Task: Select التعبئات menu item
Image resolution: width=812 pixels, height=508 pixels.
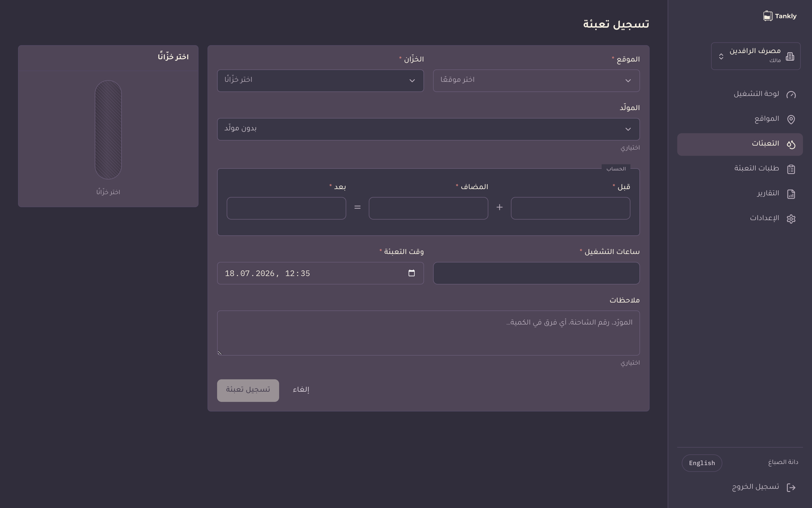Action: (x=740, y=144)
